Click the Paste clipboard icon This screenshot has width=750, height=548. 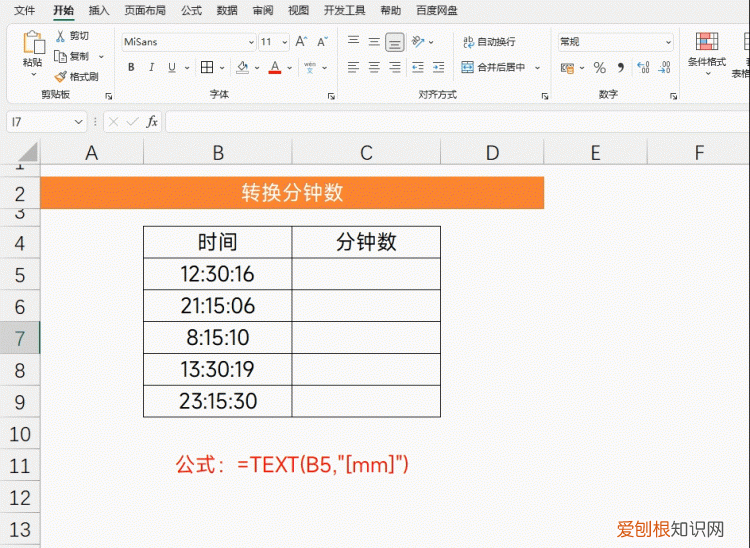pos(33,43)
